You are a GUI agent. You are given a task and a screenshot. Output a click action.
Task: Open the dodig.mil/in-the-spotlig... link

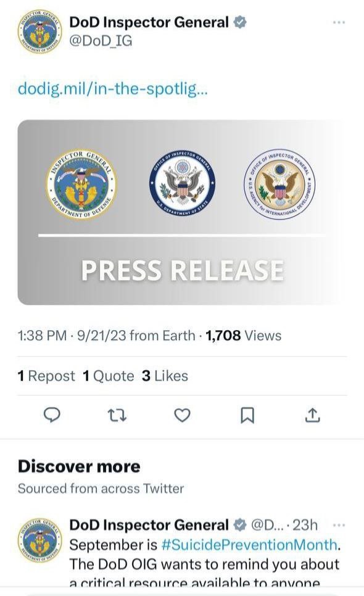[x=112, y=89]
